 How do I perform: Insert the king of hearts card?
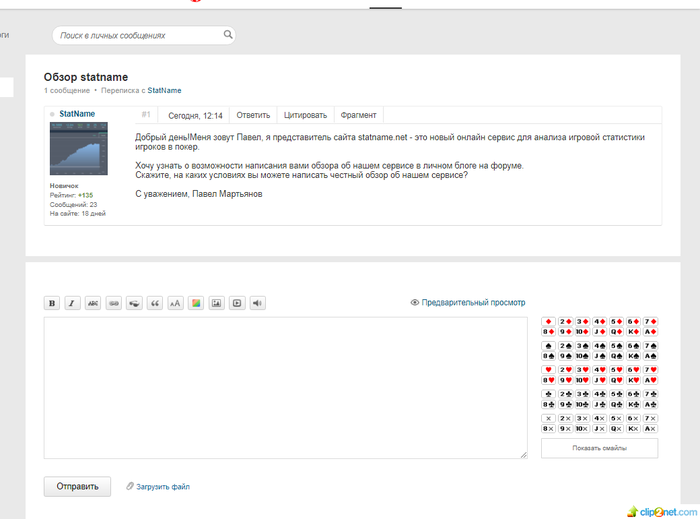(633, 380)
